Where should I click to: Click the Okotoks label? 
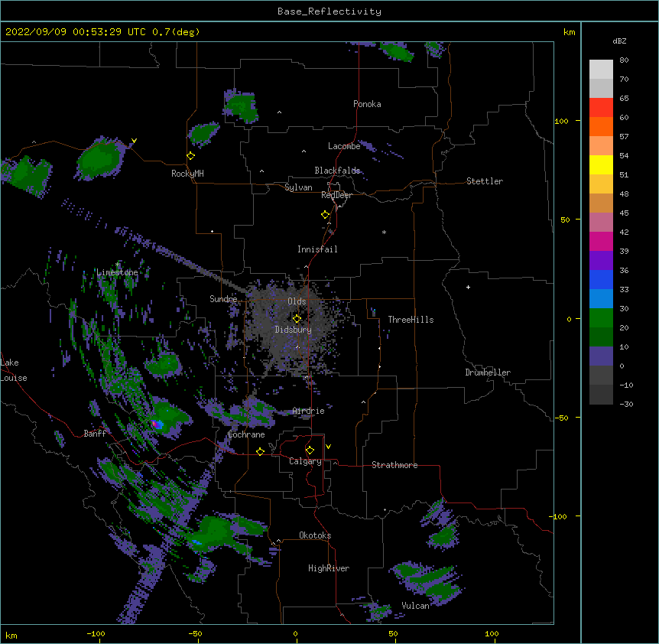tap(315, 535)
